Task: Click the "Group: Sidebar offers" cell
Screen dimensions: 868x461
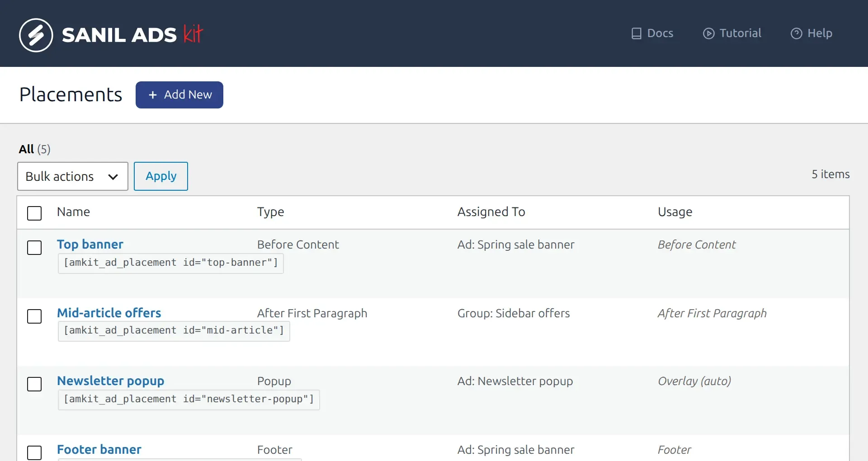Action: (x=514, y=313)
